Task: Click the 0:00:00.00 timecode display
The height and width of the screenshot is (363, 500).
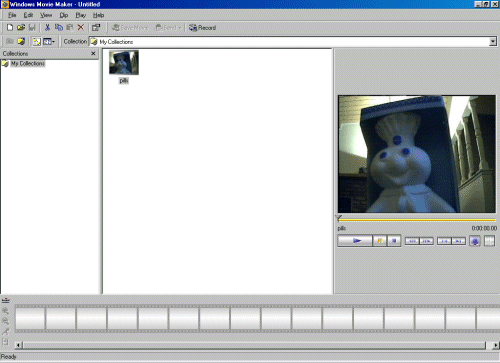Action: (484, 228)
